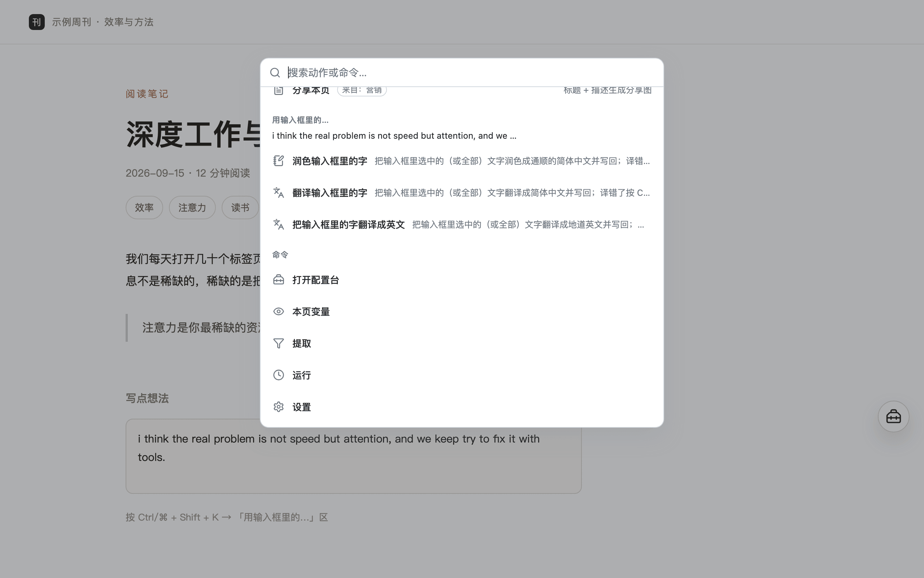Click translate icon beside 把输入框里的字翻译成英文
Image resolution: width=924 pixels, height=578 pixels.
tap(278, 224)
